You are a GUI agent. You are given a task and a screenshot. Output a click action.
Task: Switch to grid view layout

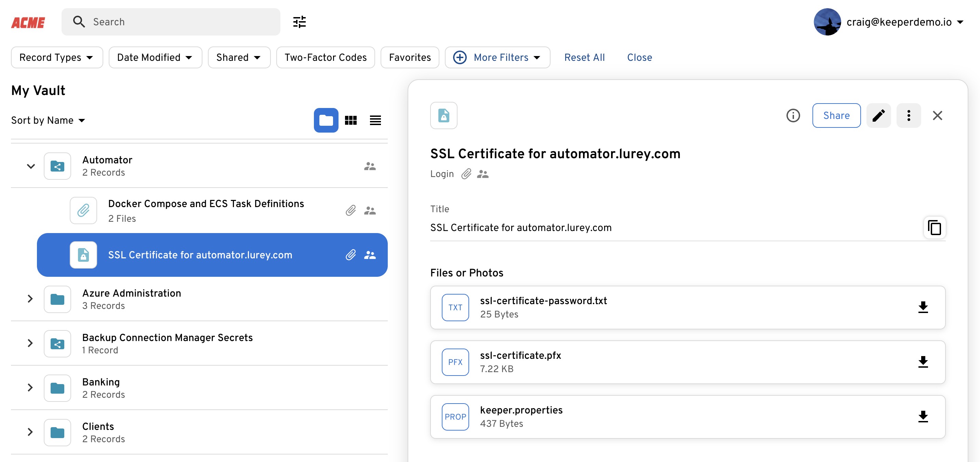(x=350, y=121)
